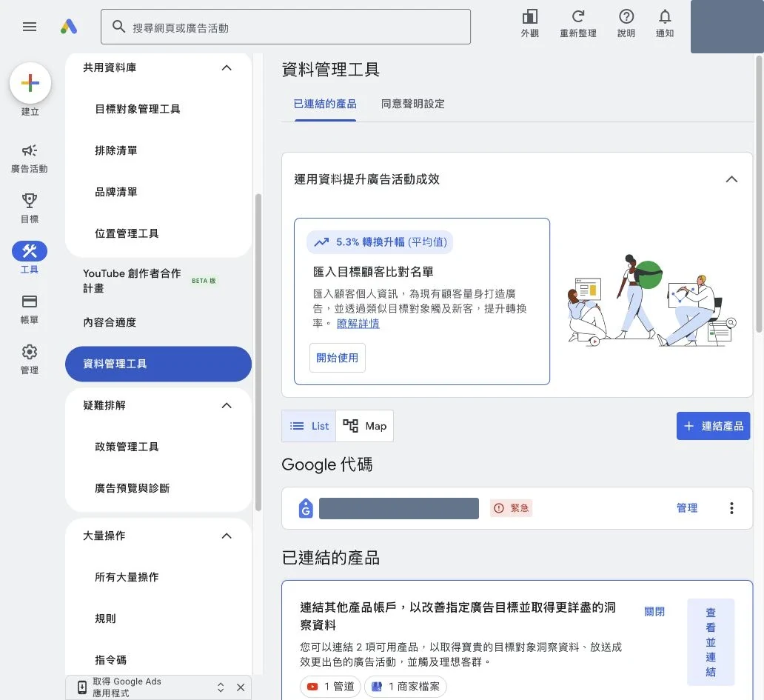The height and width of the screenshot is (700, 764).
Task: Expand the Google Ads app banner arrows
Action: (221, 687)
